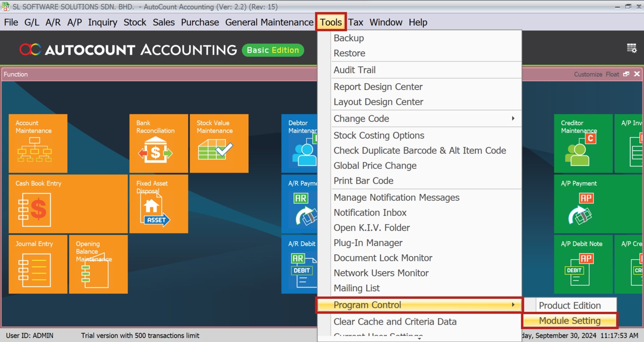This screenshot has height=342, width=644.
Task: Open Fixed Asset Disposal
Action: pyautogui.click(x=158, y=204)
